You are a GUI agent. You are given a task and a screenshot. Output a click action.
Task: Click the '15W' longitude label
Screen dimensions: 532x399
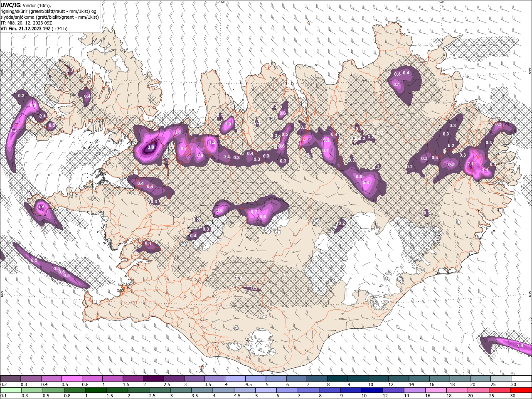point(440,2)
